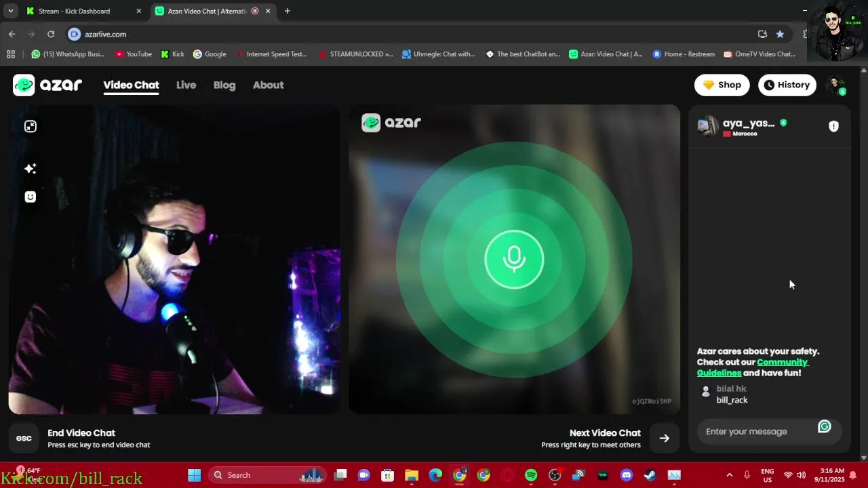Reload the current page

[x=51, y=34]
